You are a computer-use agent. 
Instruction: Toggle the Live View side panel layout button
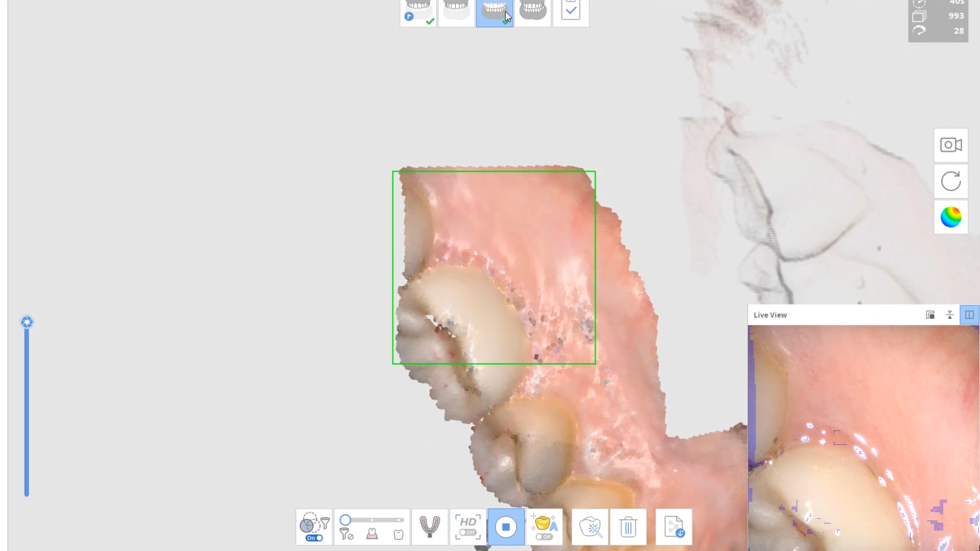(969, 315)
